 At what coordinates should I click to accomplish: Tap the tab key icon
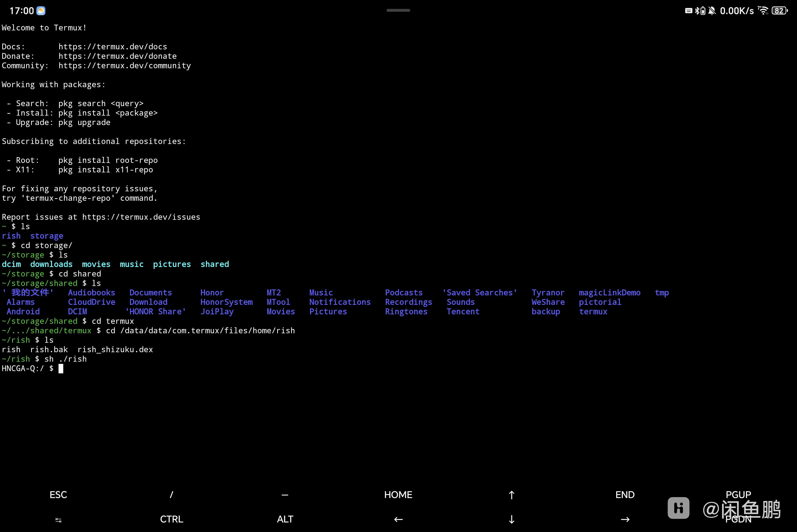pos(58,520)
